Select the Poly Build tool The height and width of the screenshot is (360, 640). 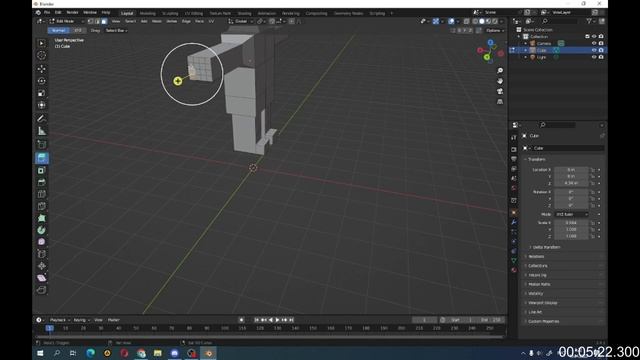42,218
